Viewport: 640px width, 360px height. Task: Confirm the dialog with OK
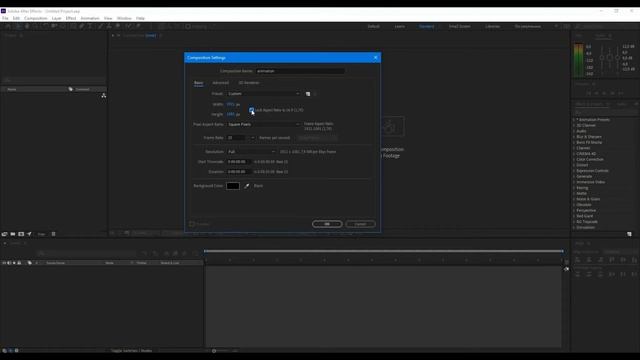point(327,224)
